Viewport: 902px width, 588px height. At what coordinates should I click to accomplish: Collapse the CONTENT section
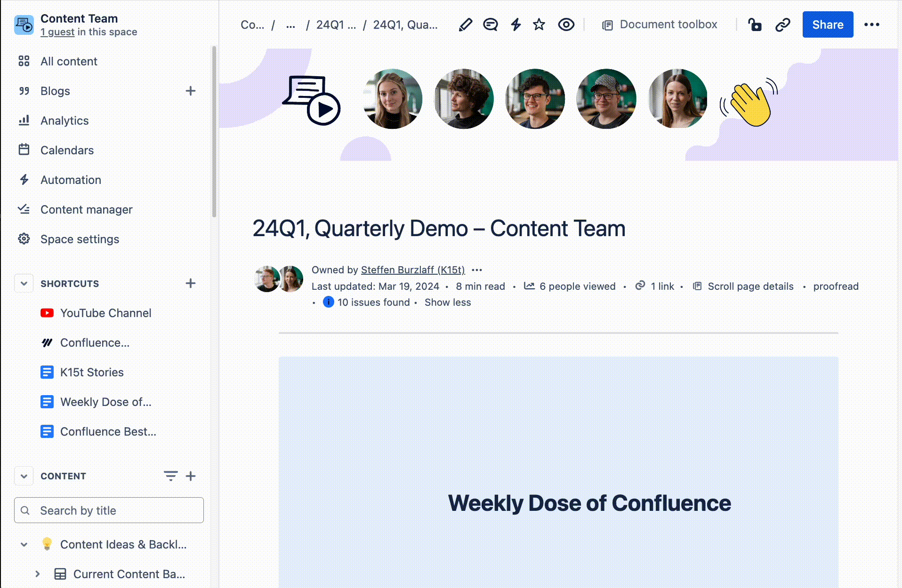pyautogui.click(x=24, y=476)
